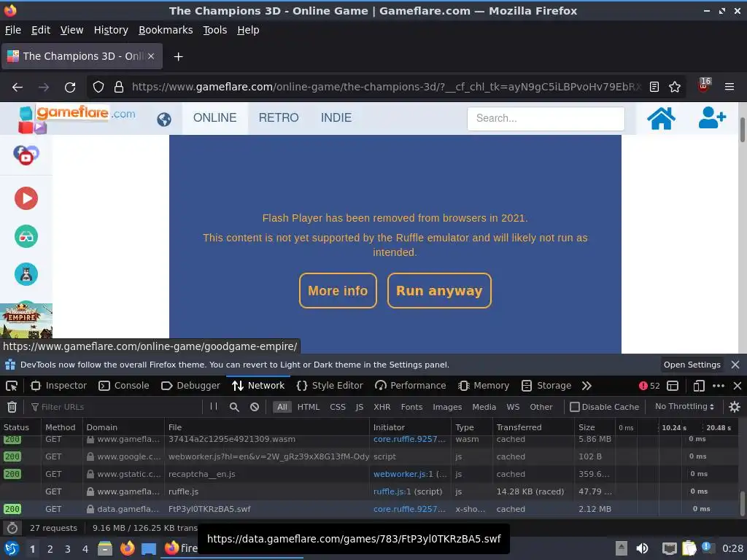
Task: Close The Champions 3D tab
Action: [x=150, y=56]
